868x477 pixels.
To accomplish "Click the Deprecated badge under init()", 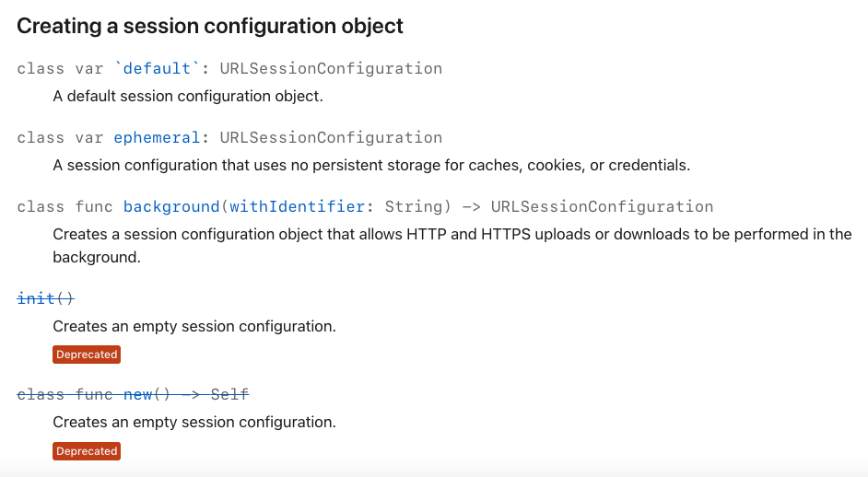I will [x=87, y=355].
